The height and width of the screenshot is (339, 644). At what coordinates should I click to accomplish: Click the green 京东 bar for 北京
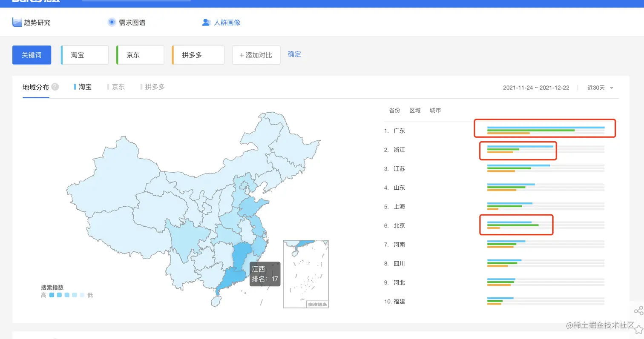[x=513, y=225]
